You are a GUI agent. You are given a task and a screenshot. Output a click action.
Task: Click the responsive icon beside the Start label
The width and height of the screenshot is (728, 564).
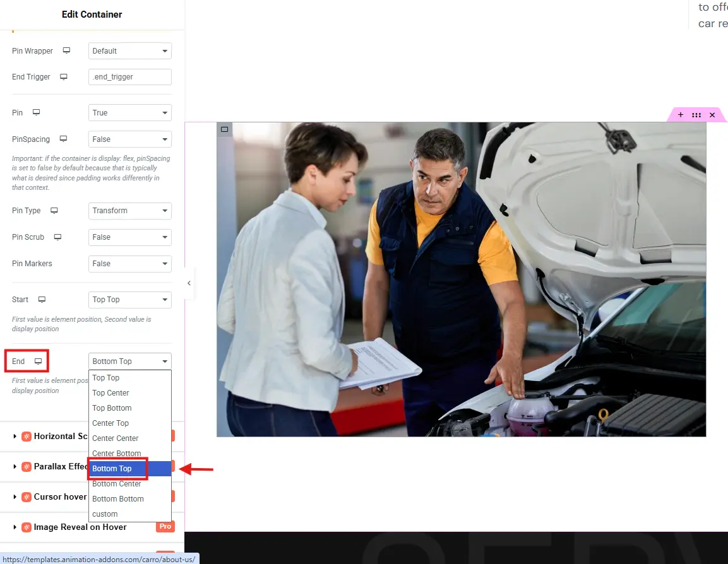click(x=42, y=300)
